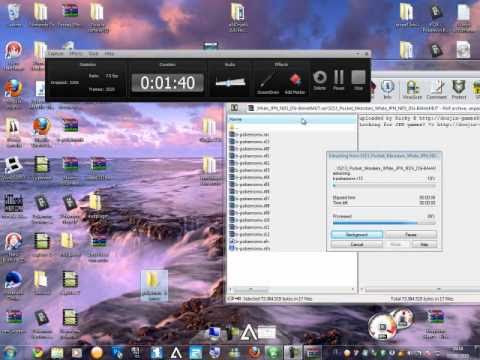Click the Name column header in WinRAR

tap(292, 119)
